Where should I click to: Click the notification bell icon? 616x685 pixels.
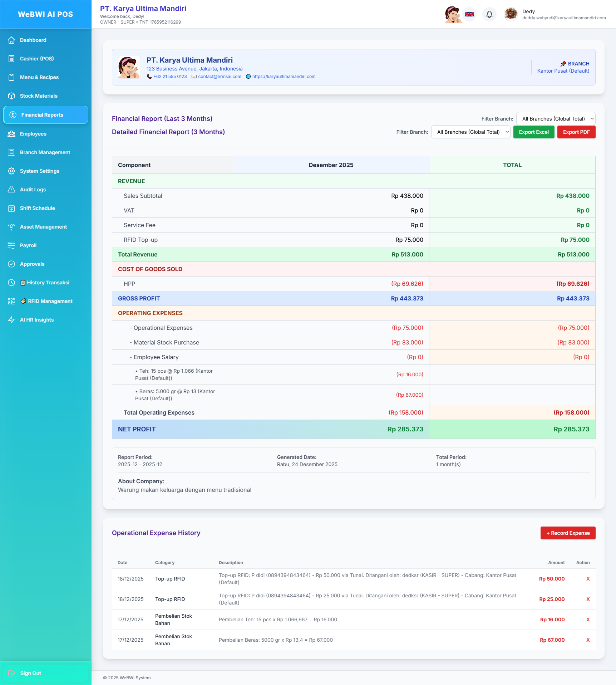pyautogui.click(x=489, y=14)
